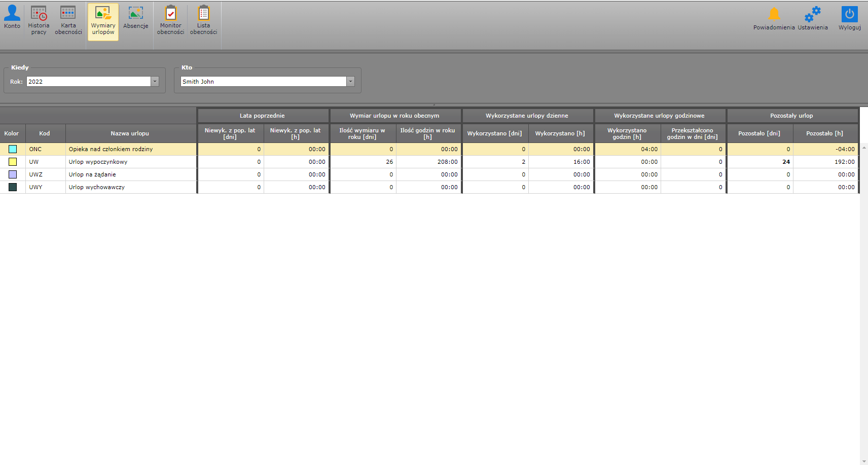Collapse the filter panel using splitter arrow
Viewport: 868px width, 465px height.
tap(434, 104)
